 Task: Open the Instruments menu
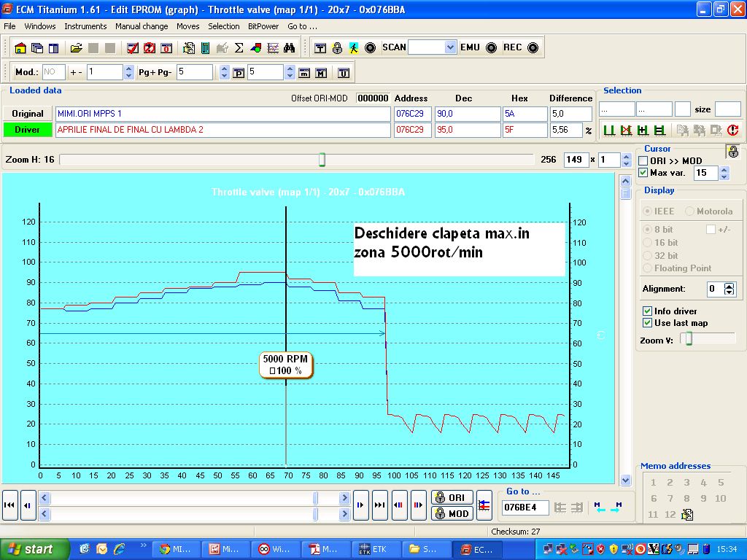[x=85, y=26]
